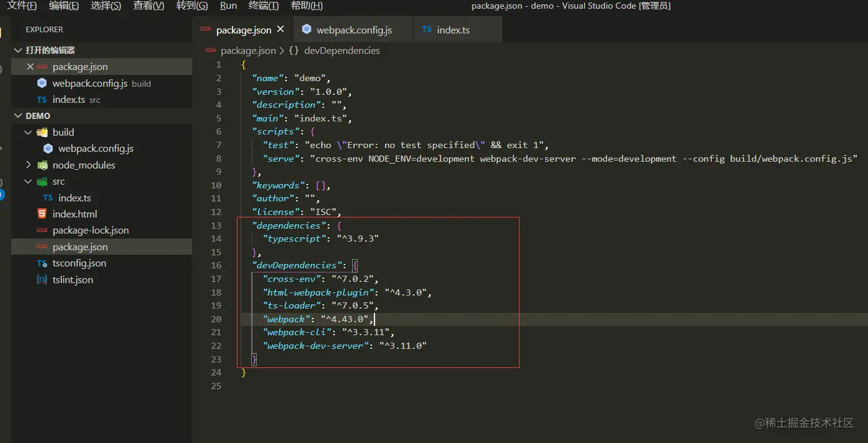Screen dimensions: 868x443
Task: Open the 终端(T) menu
Action: (263, 6)
